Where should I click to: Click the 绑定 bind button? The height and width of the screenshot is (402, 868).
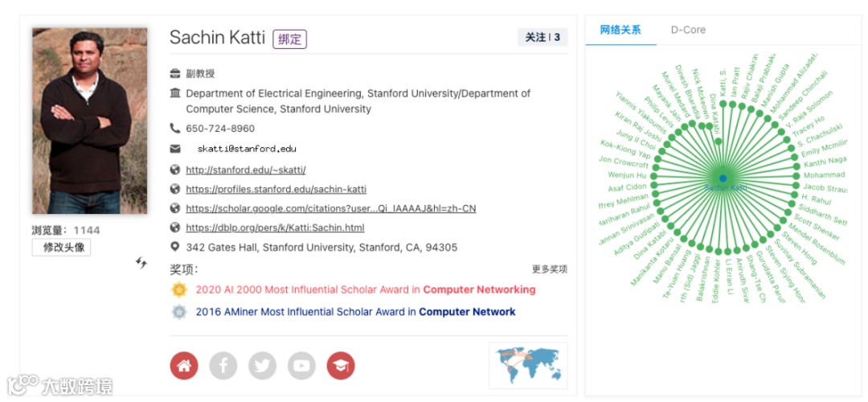coord(290,39)
